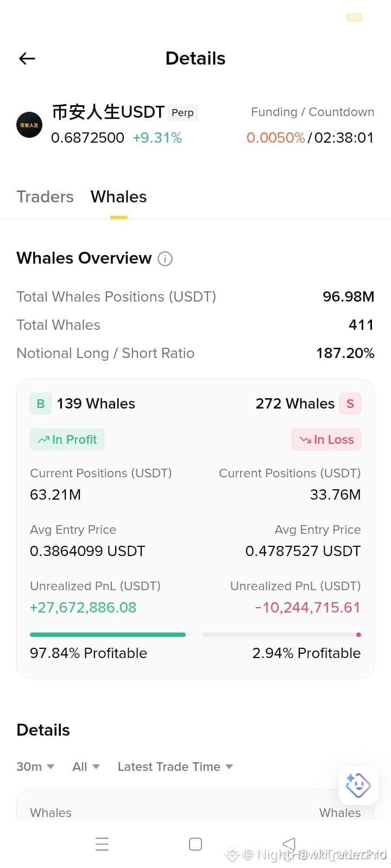Viewport: 391px width, 868px height.
Task: Tap the In Profit label
Action: [x=67, y=439]
